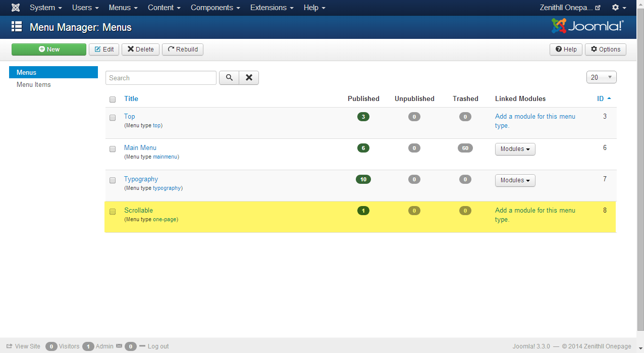The height and width of the screenshot is (353, 644).
Task: Check the box for Main Menu
Action: tap(113, 149)
